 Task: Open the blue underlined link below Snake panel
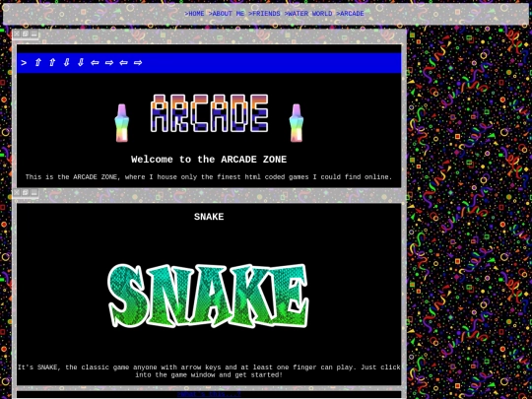pos(209,394)
